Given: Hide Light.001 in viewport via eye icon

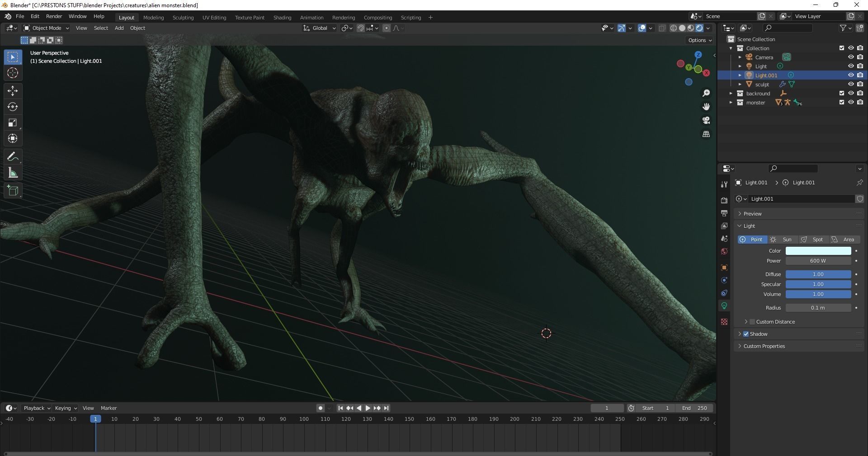Looking at the screenshot, I should (851, 75).
